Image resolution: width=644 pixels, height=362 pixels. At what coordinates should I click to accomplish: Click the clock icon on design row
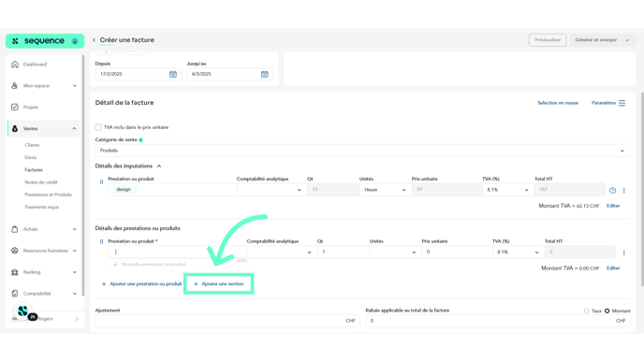coord(612,191)
